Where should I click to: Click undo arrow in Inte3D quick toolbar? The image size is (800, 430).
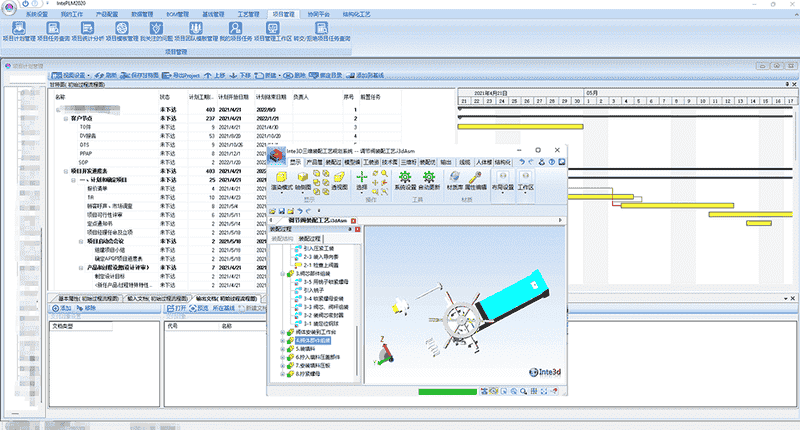point(300,211)
